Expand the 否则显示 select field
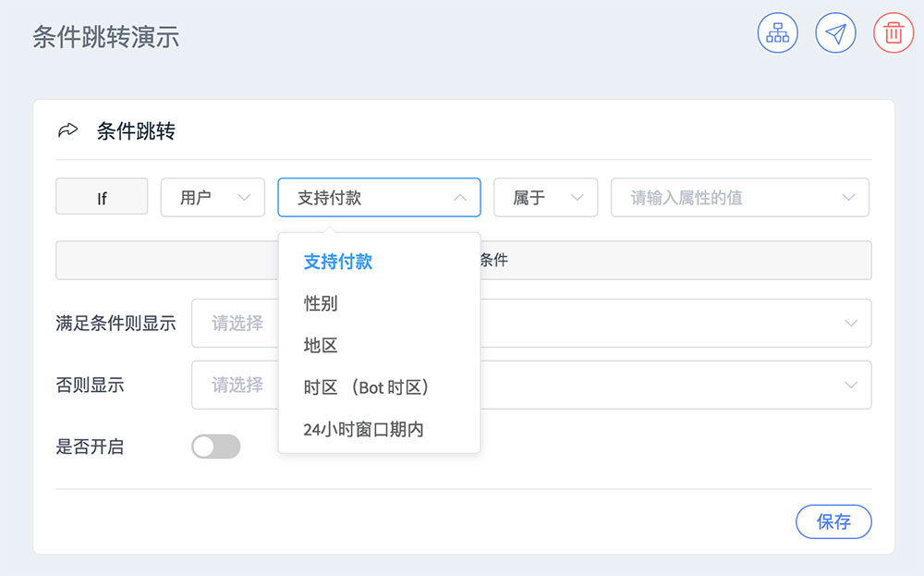Image resolution: width=924 pixels, height=576 pixels. pos(675,385)
